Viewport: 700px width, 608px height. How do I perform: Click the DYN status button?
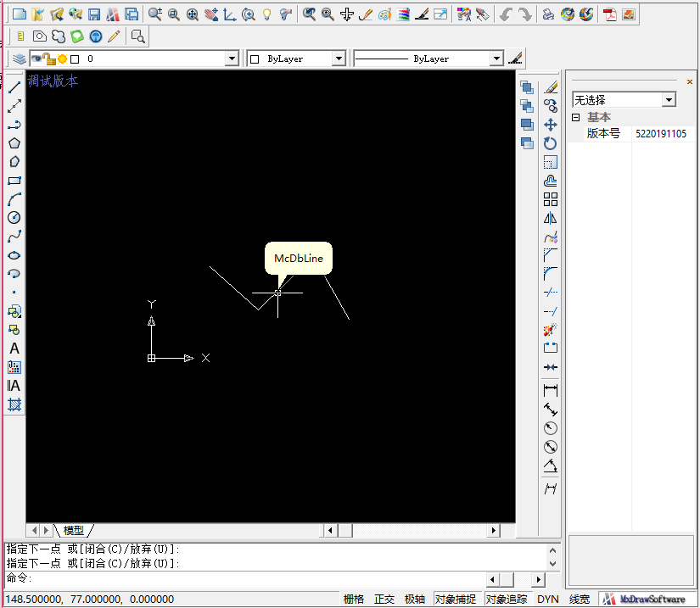[548, 600]
